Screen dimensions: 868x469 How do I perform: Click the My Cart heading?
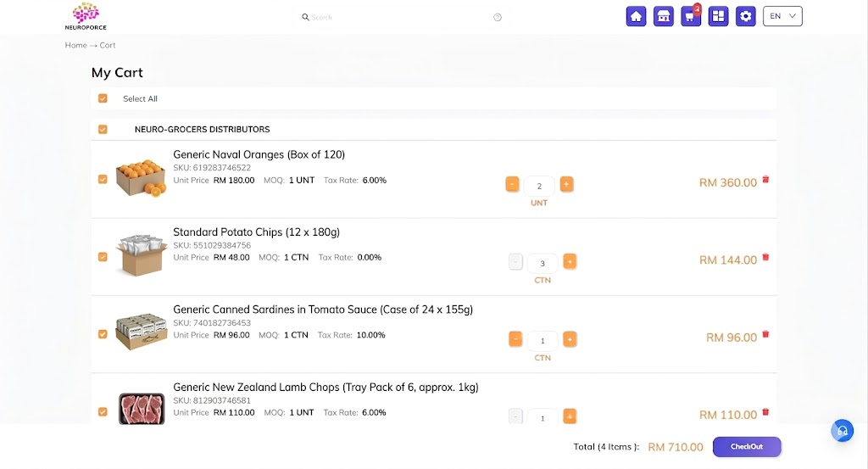[117, 73]
